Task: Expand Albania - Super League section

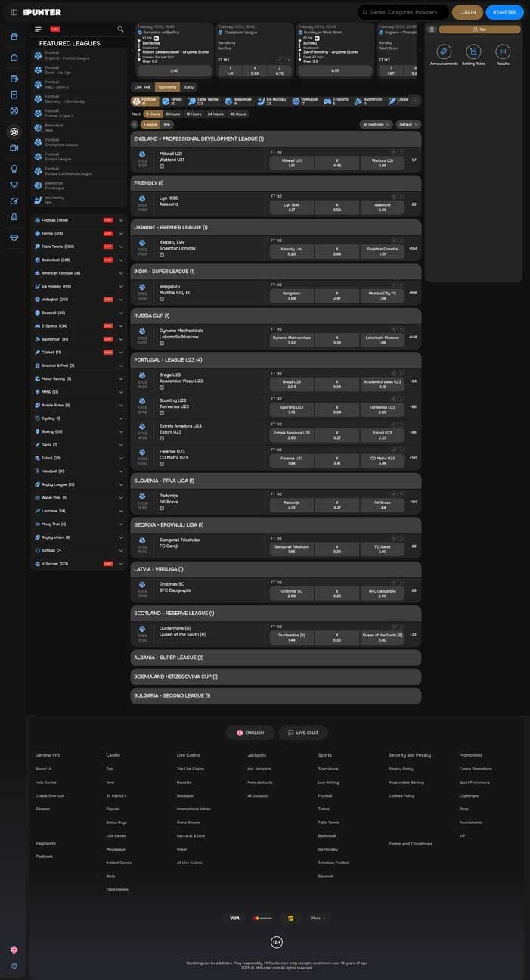Action: pyautogui.click(x=275, y=658)
